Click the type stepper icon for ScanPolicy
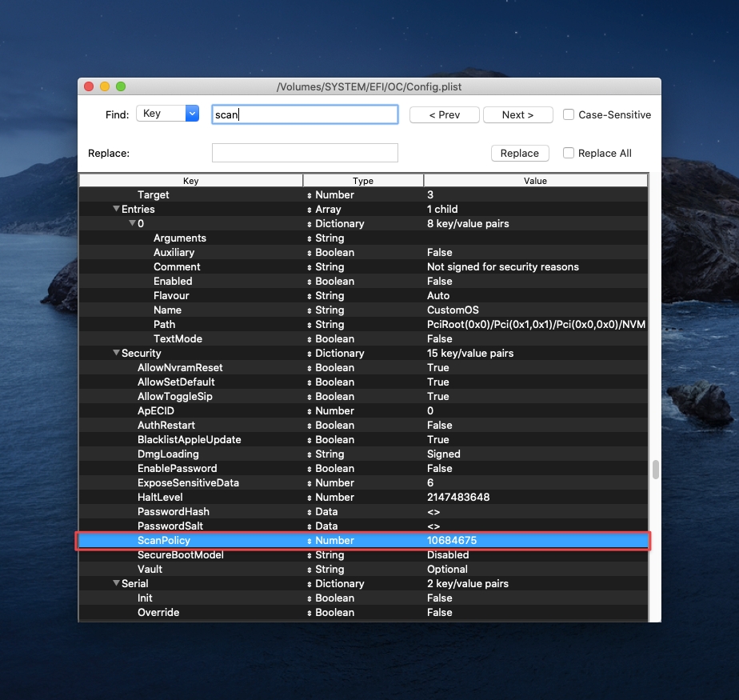 [310, 541]
